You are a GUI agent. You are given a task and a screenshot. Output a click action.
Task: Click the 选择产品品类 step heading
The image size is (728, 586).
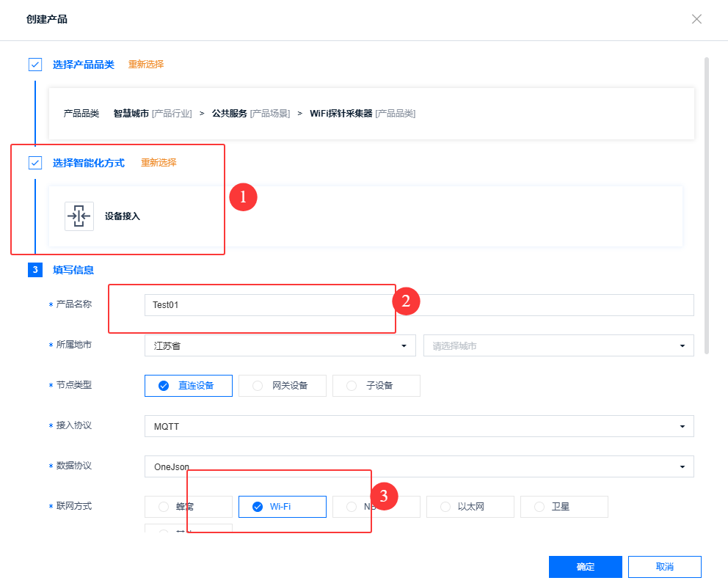click(x=84, y=65)
